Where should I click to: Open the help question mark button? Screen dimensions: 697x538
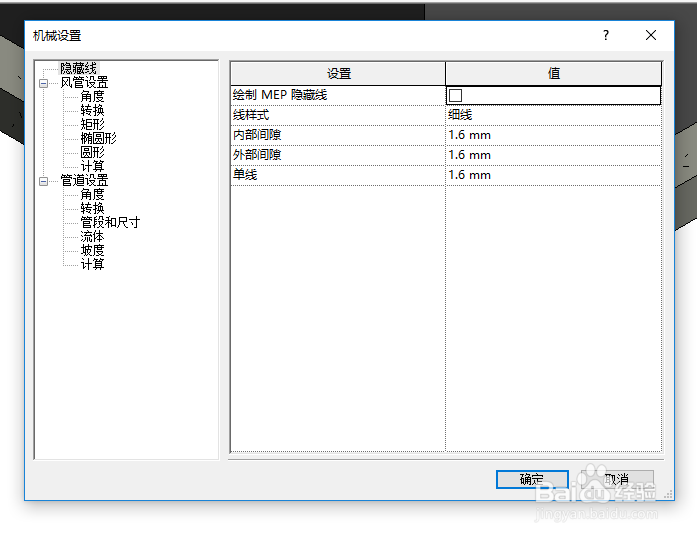click(606, 35)
